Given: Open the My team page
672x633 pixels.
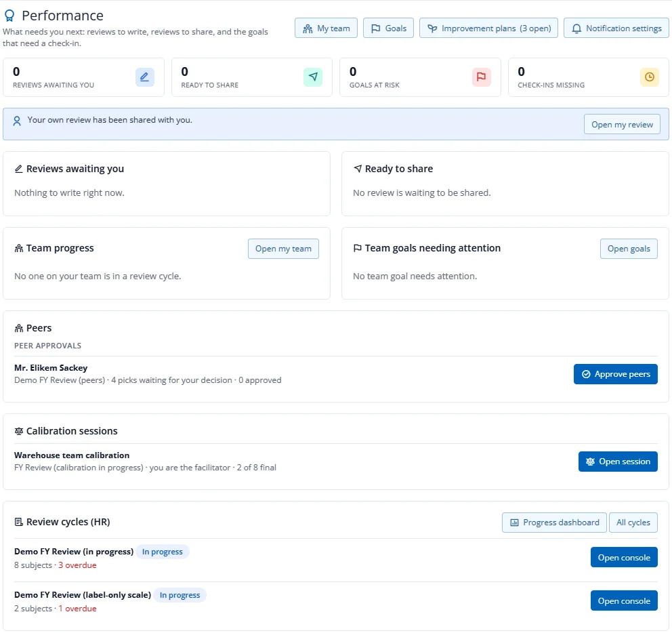Looking at the screenshot, I should click(326, 28).
